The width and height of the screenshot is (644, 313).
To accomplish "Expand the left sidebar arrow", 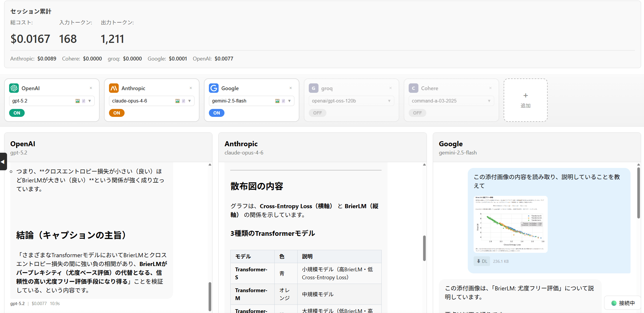I will coord(3,161).
